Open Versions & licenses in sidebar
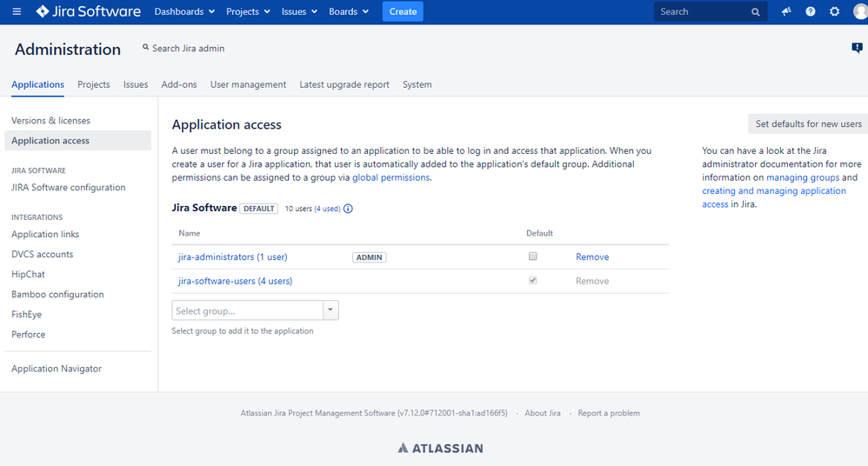 51,121
